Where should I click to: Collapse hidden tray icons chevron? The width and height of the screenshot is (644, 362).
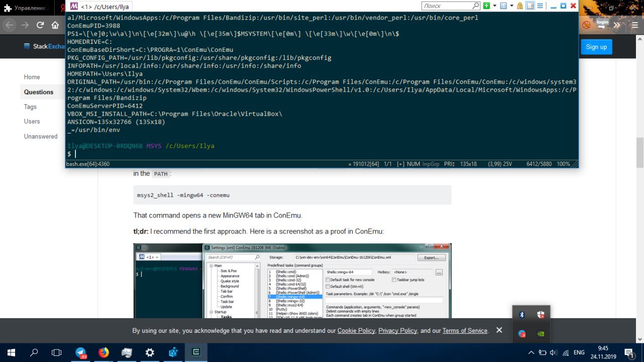531,352
